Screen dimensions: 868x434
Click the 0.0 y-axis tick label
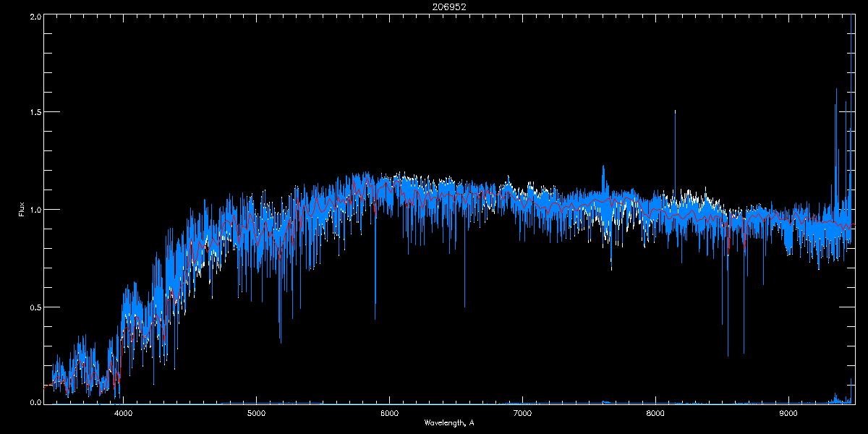click(x=35, y=403)
